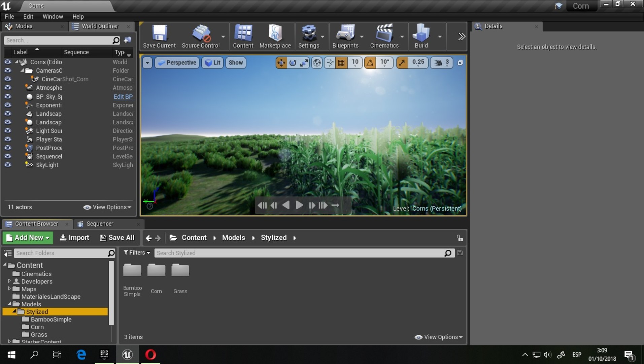Open the File menu
The image size is (644, 364).
[x=9, y=17]
